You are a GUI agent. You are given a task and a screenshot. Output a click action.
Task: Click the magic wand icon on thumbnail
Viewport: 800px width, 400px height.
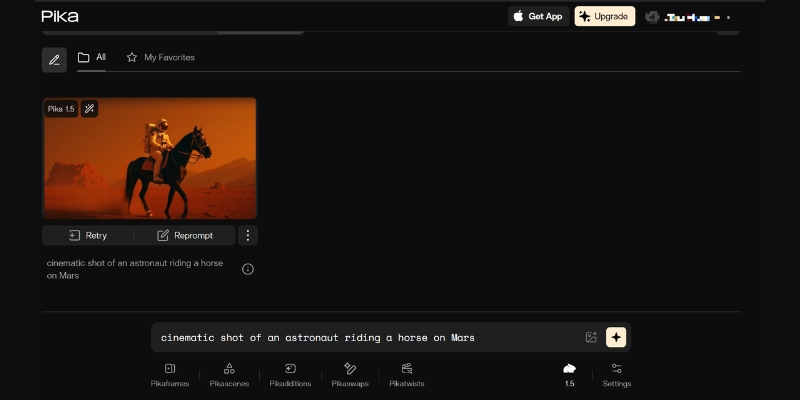pos(89,109)
